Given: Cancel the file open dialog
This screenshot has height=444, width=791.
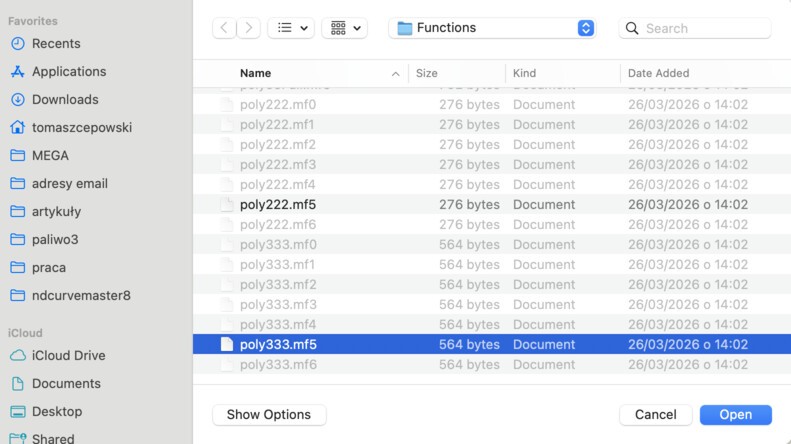Looking at the screenshot, I should pyautogui.click(x=655, y=415).
